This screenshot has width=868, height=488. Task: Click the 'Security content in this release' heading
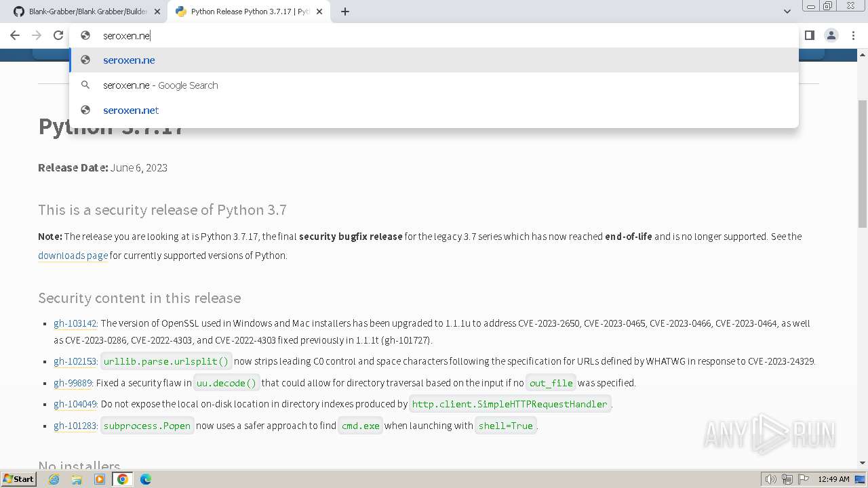tap(139, 298)
